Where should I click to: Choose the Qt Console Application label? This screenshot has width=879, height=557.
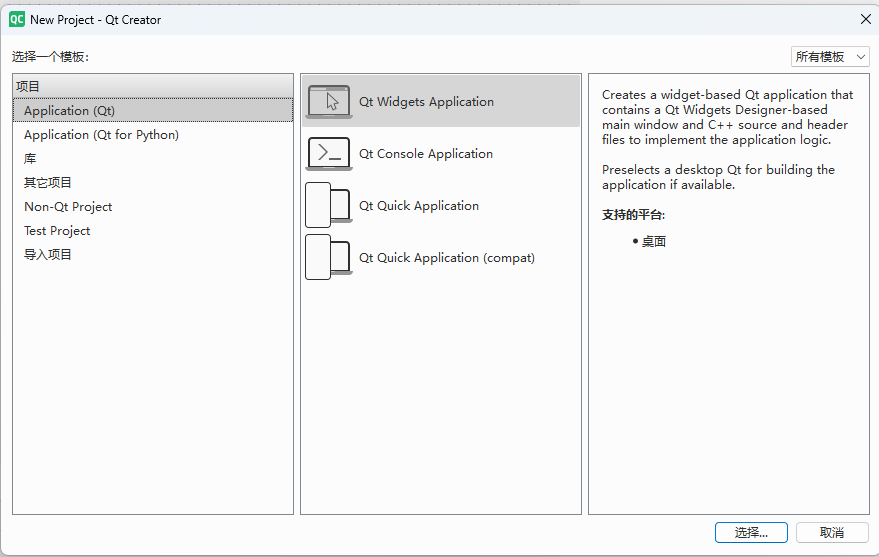tap(426, 154)
